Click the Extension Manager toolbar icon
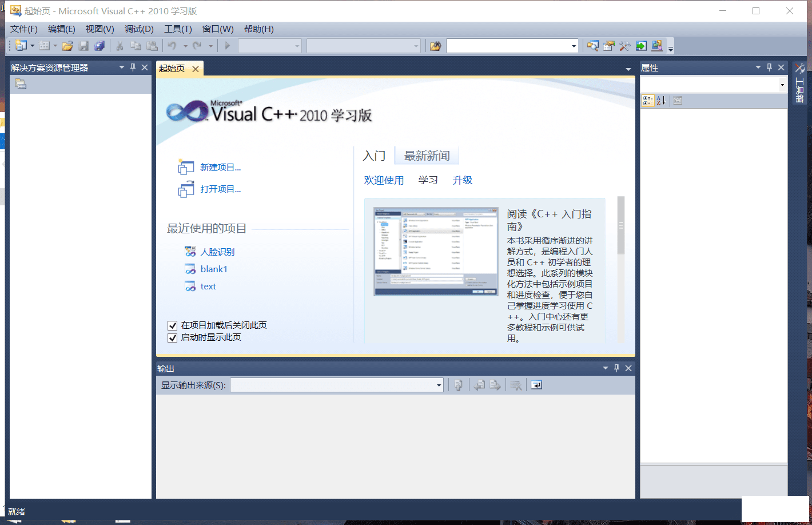The image size is (812, 525). 657,46
